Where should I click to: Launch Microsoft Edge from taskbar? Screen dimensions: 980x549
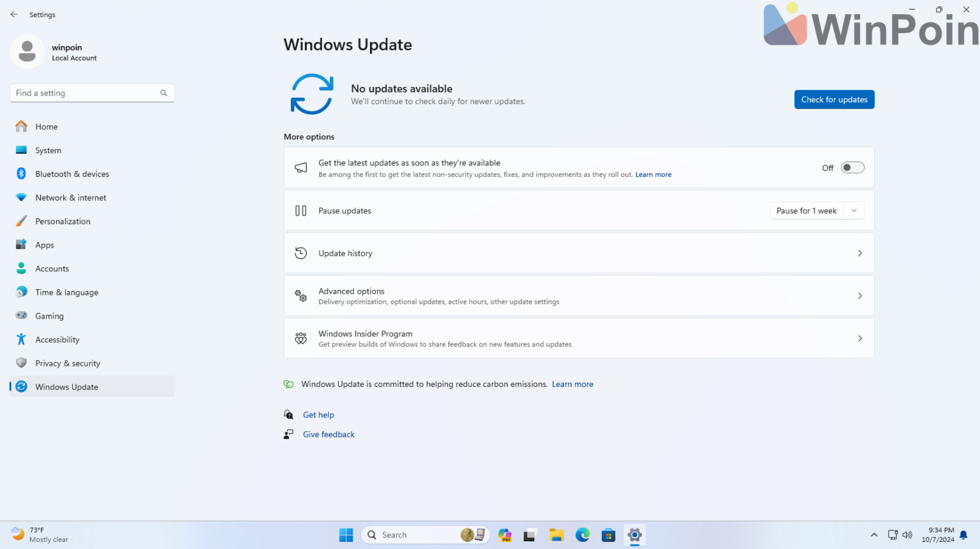tap(582, 535)
